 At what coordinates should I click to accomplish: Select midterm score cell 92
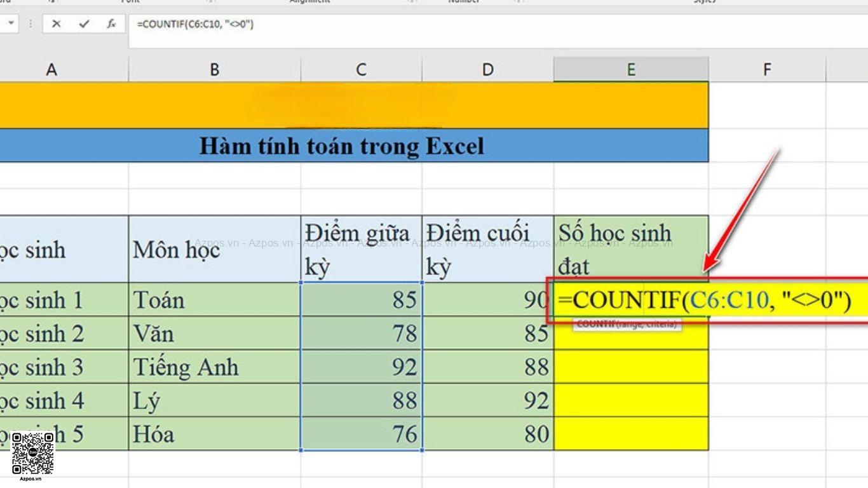[361, 367]
